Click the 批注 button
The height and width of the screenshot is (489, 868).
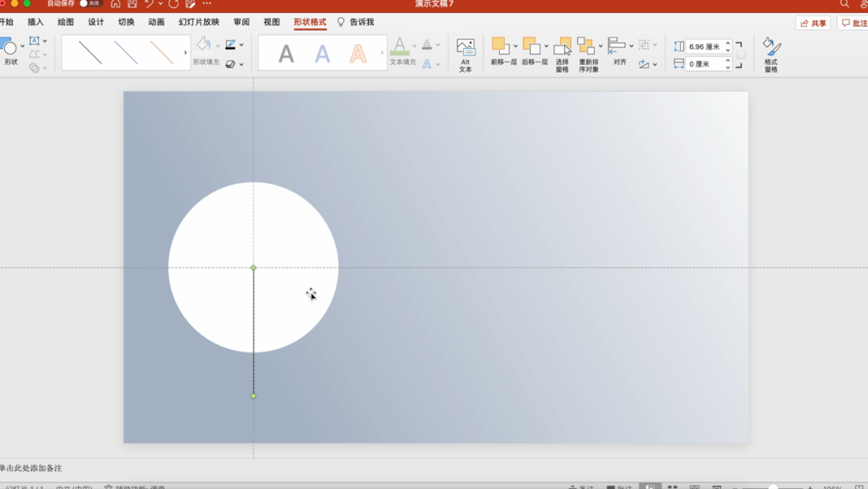(x=854, y=23)
